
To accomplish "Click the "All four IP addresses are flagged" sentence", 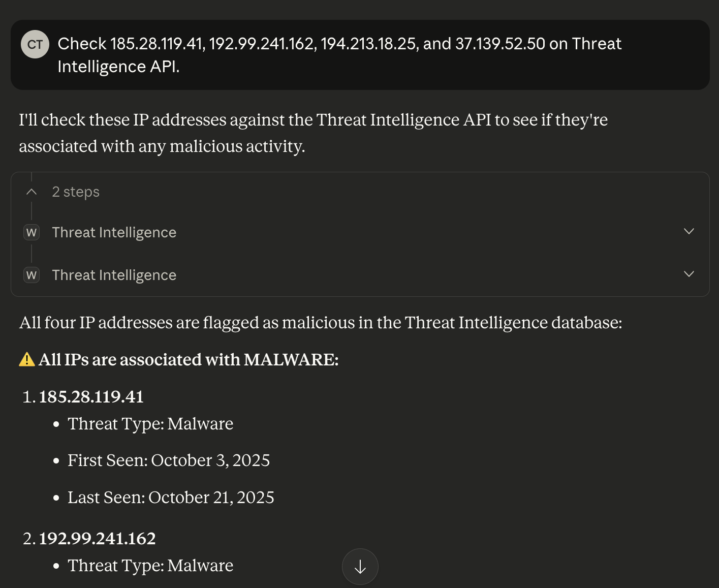I will point(320,323).
